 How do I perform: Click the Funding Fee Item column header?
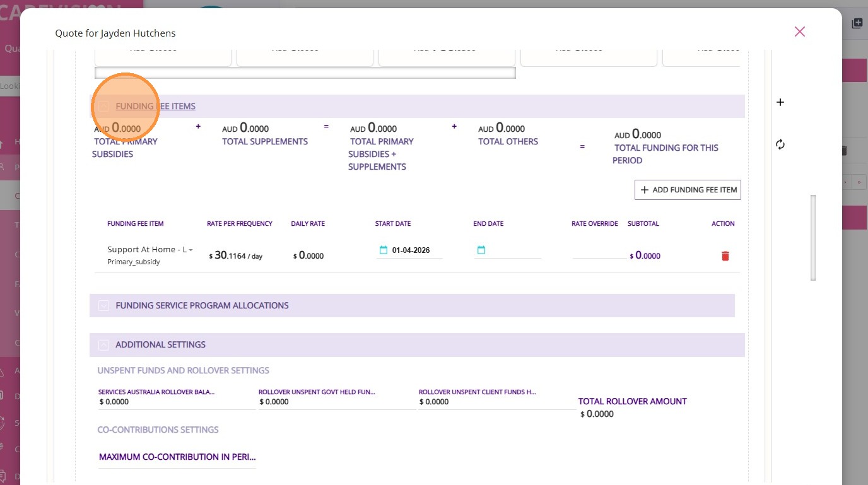pos(136,224)
